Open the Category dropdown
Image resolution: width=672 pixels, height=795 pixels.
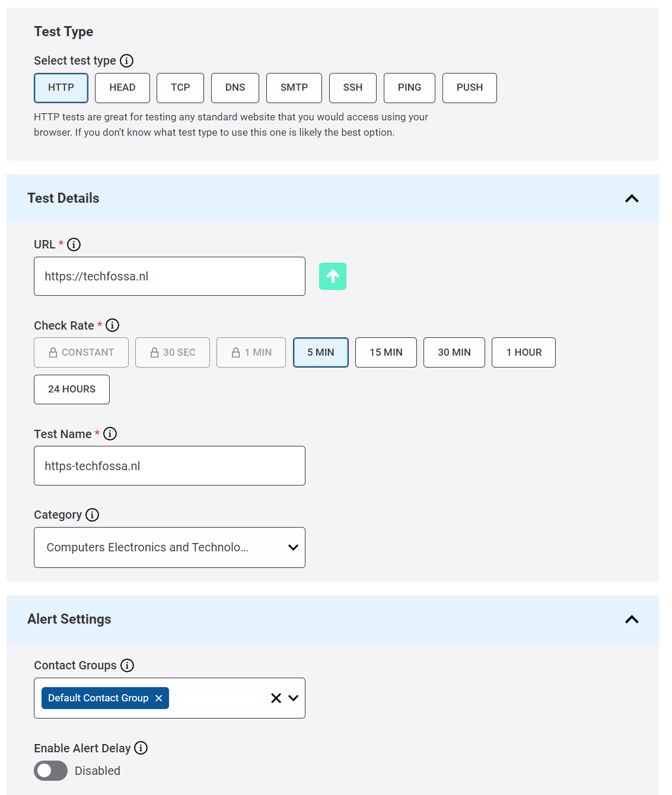[x=170, y=547]
